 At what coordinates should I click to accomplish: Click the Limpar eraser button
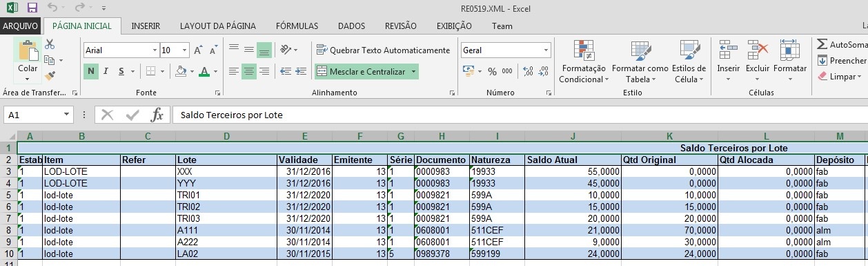[x=839, y=77]
